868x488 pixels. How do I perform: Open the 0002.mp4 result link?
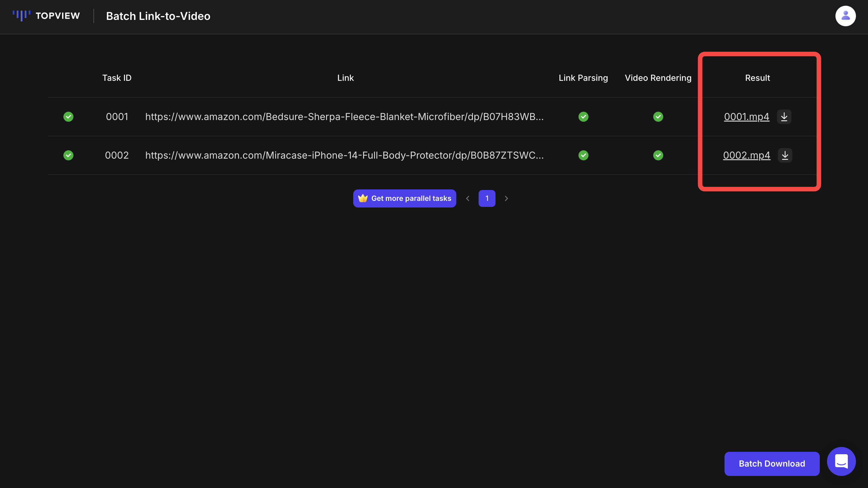pyautogui.click(x=746, y=155)
